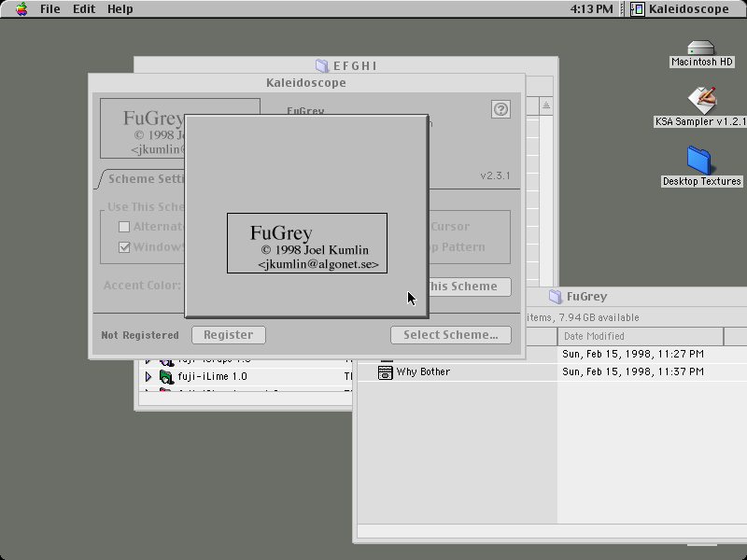Toggle the Alternate checkbox in scheme settings

(124, 227)
